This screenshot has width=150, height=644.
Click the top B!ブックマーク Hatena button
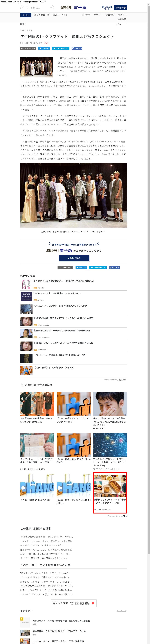point(60,48)
